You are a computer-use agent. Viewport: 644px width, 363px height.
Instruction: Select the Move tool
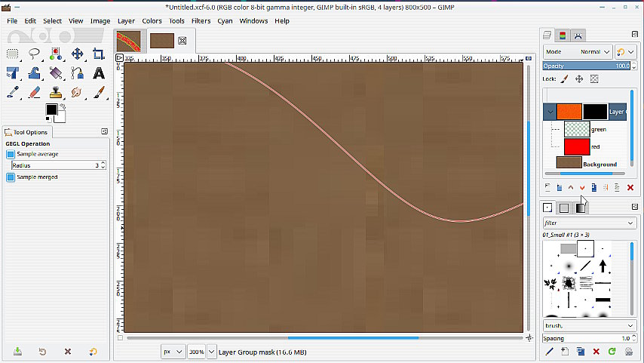[77, 54]
